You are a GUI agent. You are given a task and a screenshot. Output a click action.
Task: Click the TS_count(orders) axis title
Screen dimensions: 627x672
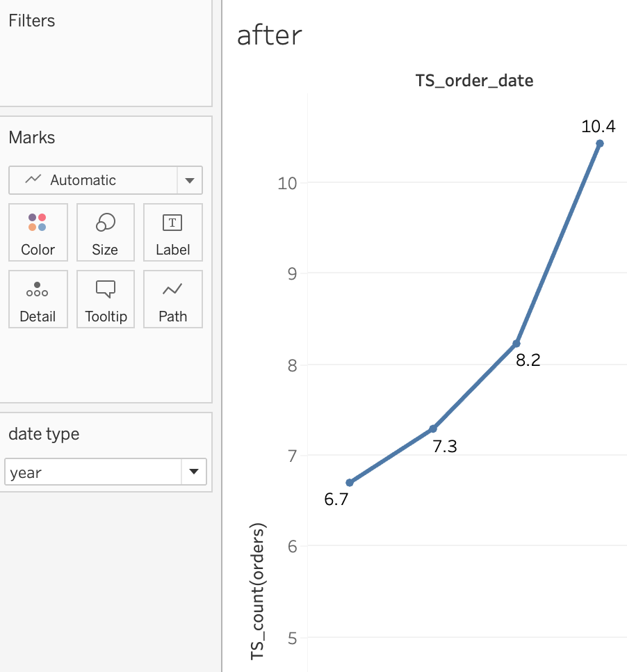[x=258, y=591]
